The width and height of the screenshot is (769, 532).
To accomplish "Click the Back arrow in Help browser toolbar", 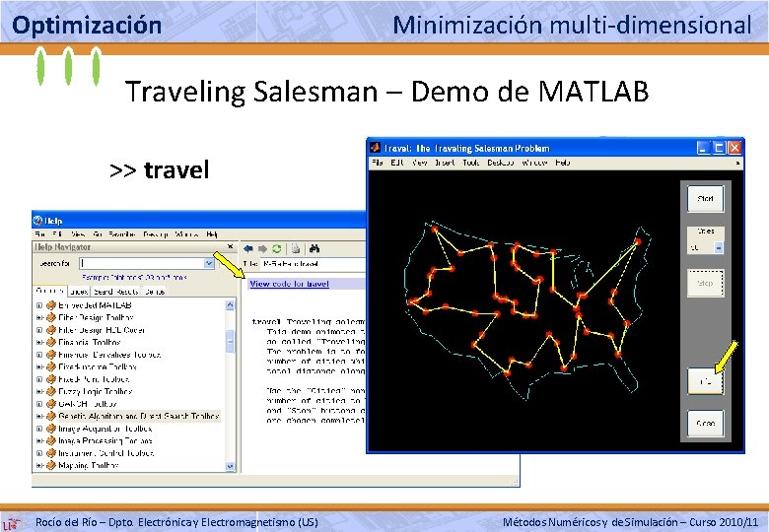I will 248,248.
